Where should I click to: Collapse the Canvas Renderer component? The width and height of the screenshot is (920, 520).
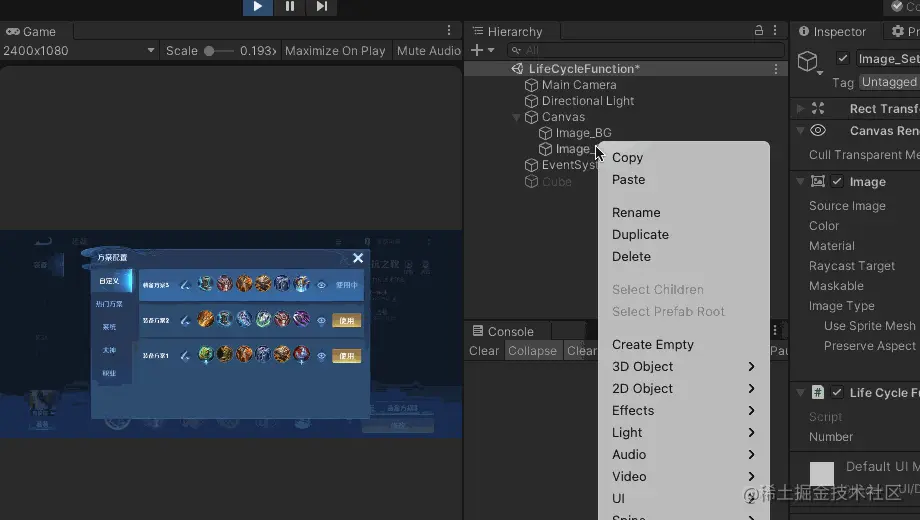coord(800,131)
